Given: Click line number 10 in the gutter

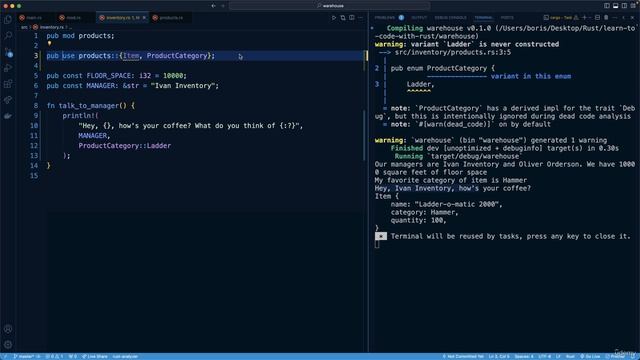Looking at the screenshot, I should (34, 126).
